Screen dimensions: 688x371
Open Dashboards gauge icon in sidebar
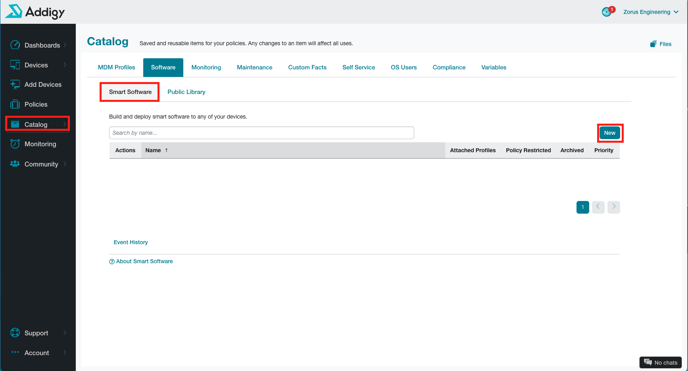tap(15, 45)
